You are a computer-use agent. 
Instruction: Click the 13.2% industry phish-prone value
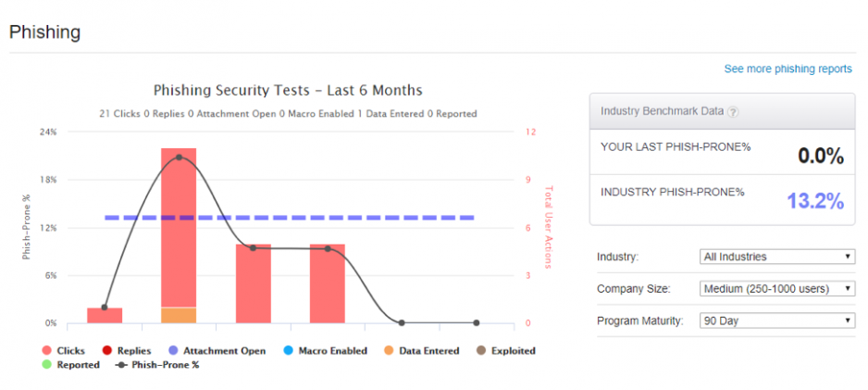click(x=815, y=201)
